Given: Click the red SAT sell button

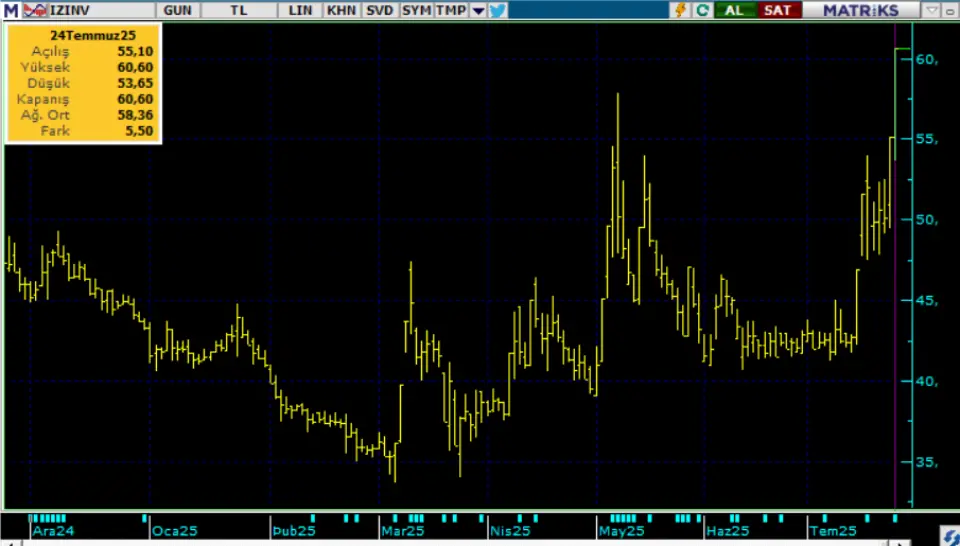Looking at the screenshot, I should (778, 10).
